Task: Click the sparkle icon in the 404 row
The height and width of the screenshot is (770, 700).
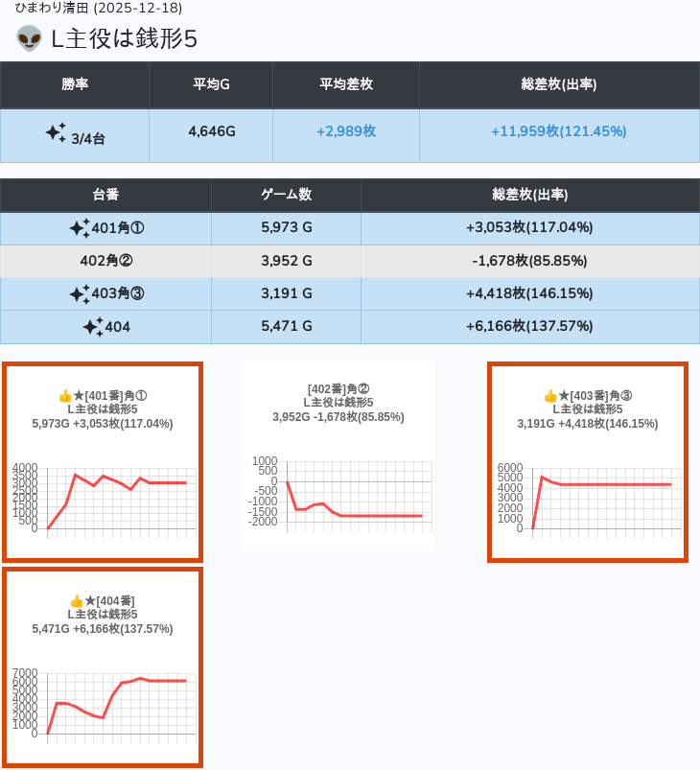Action: [92, 327]
